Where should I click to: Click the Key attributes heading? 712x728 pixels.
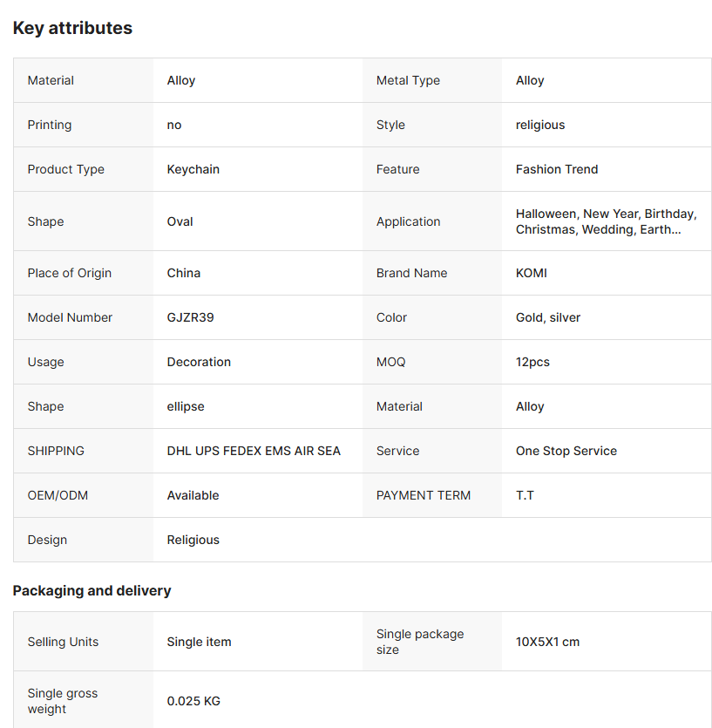(x=72, y=28)
